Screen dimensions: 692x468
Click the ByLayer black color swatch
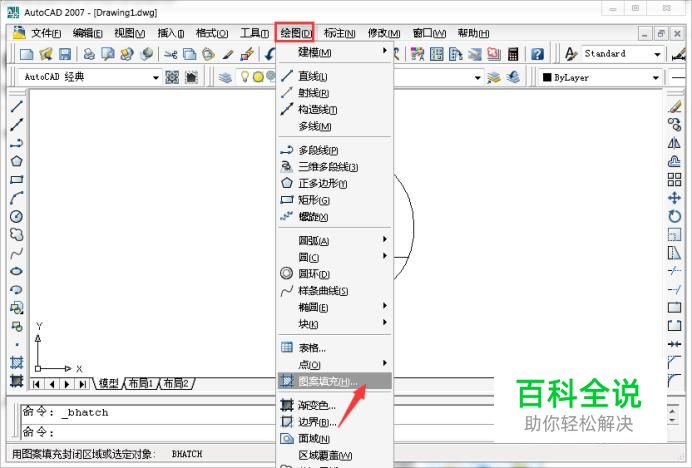[x=547, y=77]
